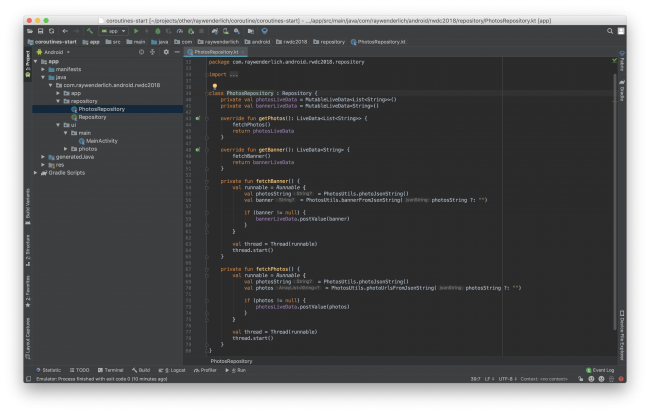Collapse the app module tree node
This screenshot has width=650, height=414.
(36, 61)
